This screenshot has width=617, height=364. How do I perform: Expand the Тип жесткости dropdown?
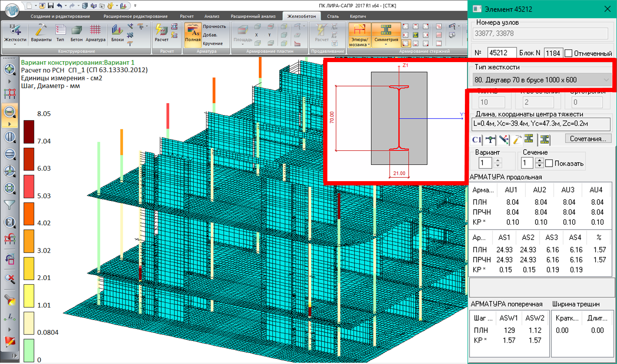[606, 80]
